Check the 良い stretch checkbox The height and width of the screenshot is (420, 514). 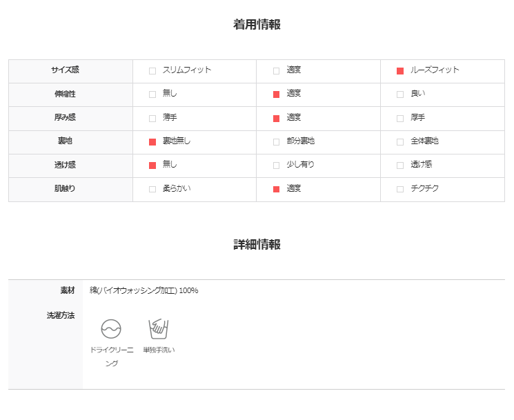pyautogui.click(x=400, y=94)
